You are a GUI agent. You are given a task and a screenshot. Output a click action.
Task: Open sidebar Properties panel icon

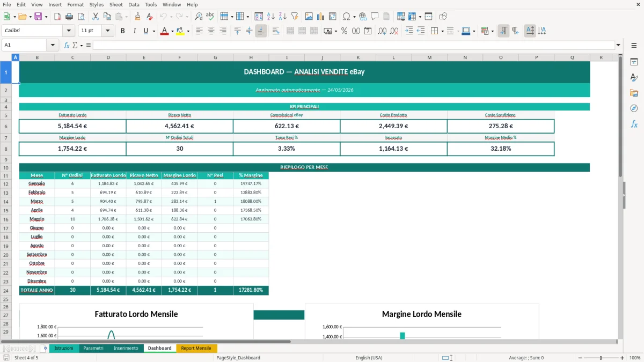[x=634, y=62]
